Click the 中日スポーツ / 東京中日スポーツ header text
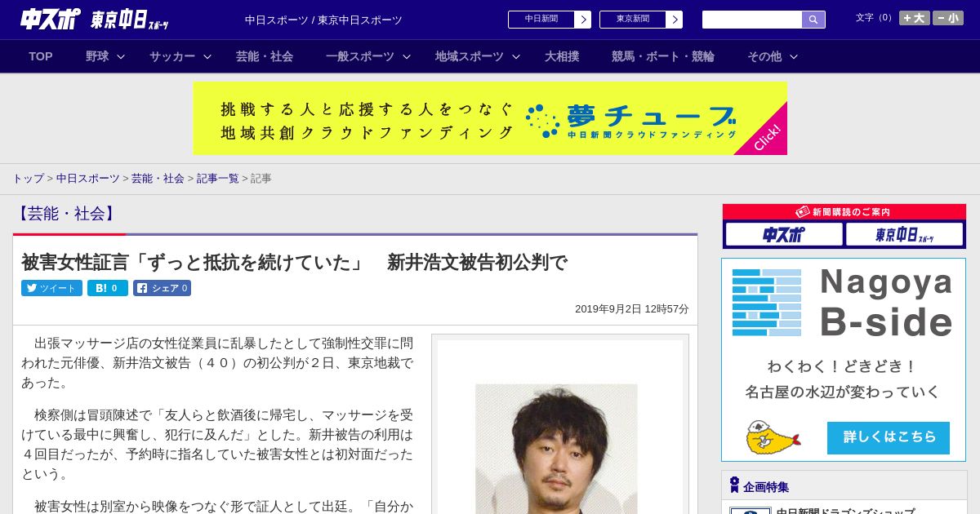This screenshot has height=514, width=980. [323, 20]
